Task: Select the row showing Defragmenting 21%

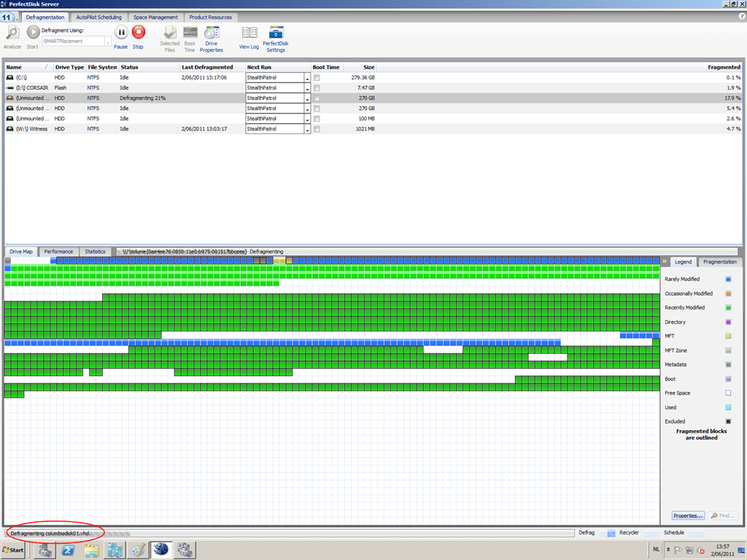Action: point(373,98)
